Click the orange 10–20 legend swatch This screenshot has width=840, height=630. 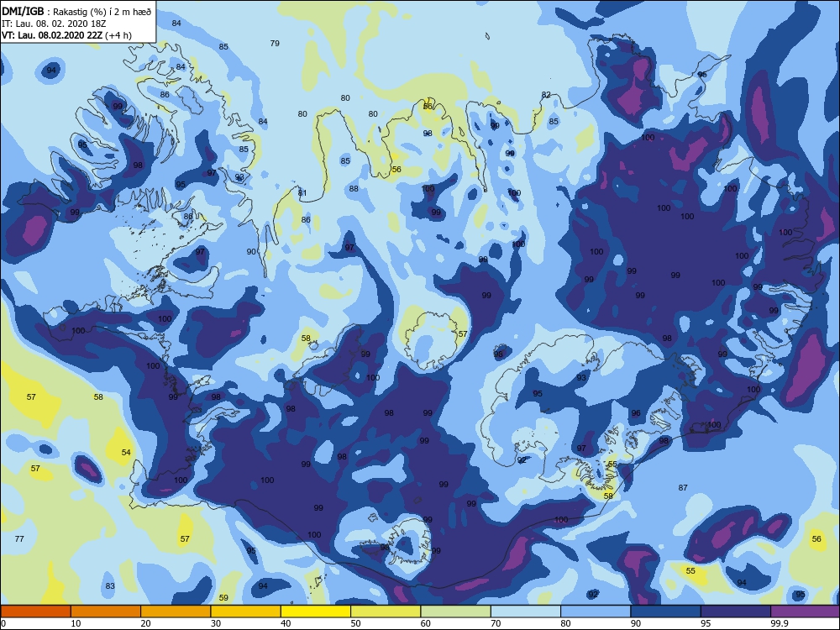[106, 612]
